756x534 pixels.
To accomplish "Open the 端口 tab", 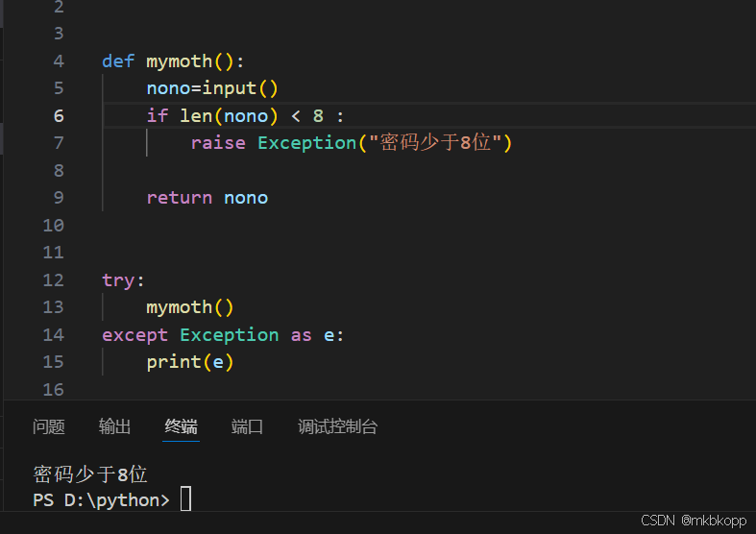I will click(247, 426).
